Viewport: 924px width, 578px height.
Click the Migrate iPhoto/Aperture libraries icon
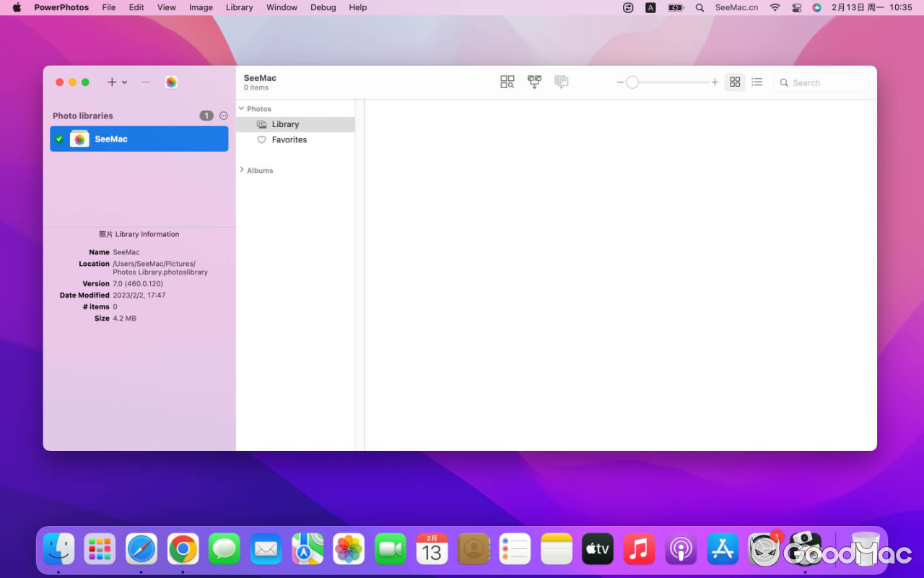[x=562, y=82]
